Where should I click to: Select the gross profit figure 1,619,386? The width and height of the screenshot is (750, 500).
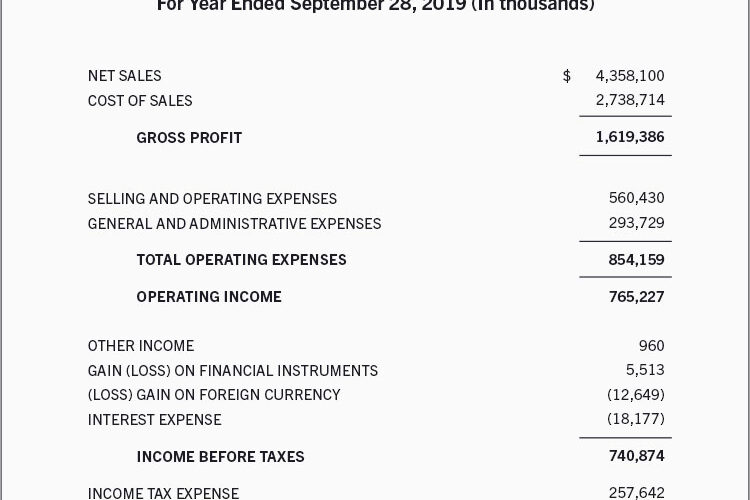click(629, 137)
